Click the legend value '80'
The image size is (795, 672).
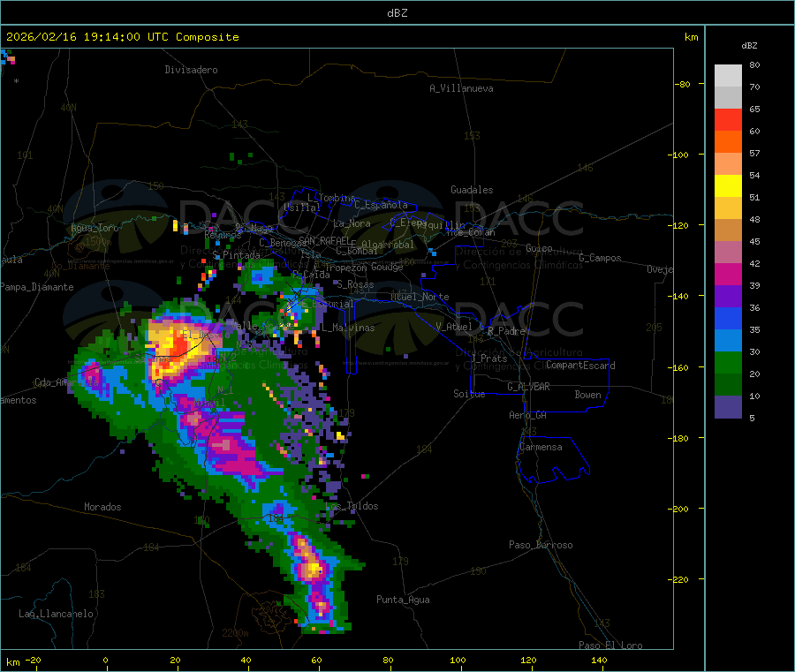(754, 64)
